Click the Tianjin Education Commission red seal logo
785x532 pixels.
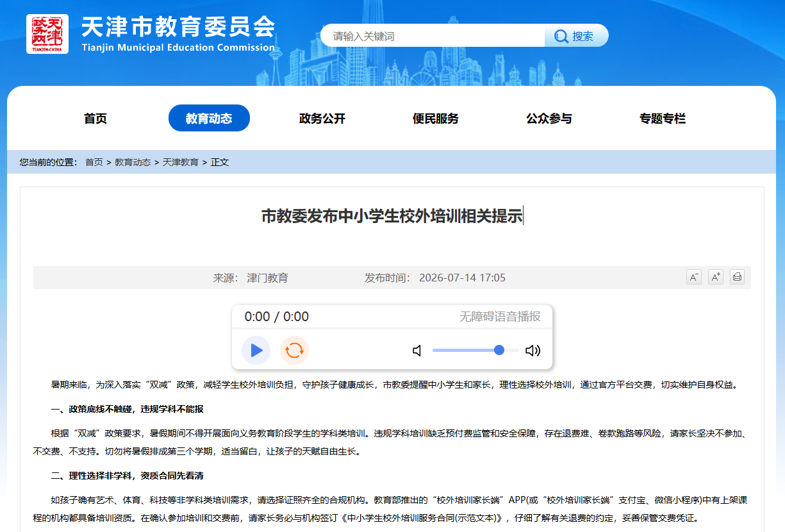47,33
